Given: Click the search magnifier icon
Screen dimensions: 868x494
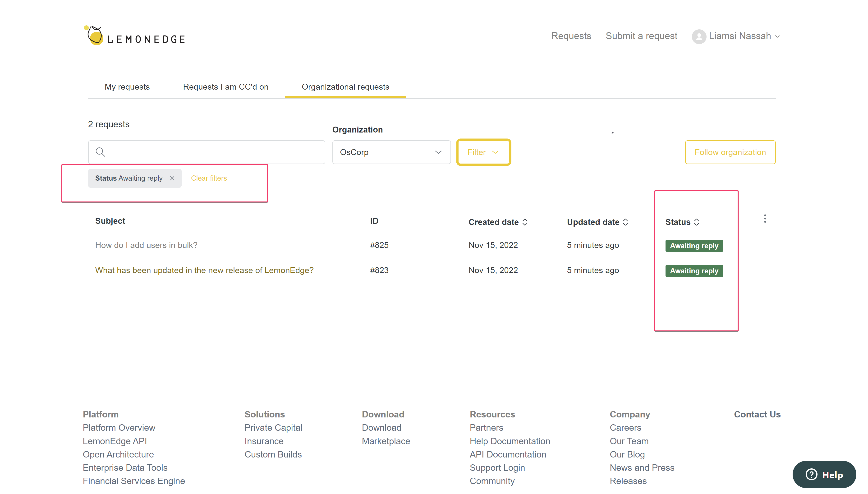Looking at the screenshot, I should (x=100, y=152).
